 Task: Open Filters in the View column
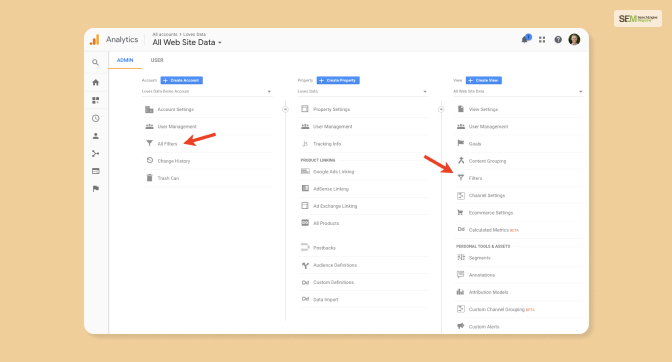475,178
